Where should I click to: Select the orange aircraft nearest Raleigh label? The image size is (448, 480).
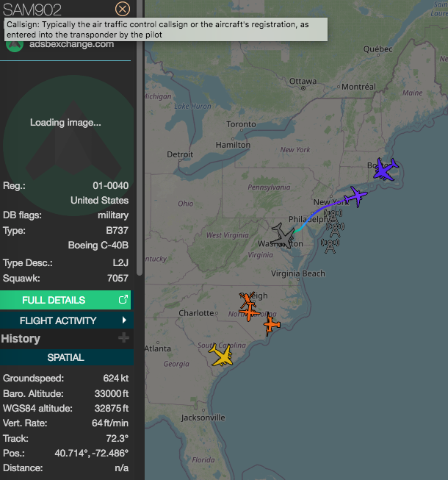tap(247, 300)
